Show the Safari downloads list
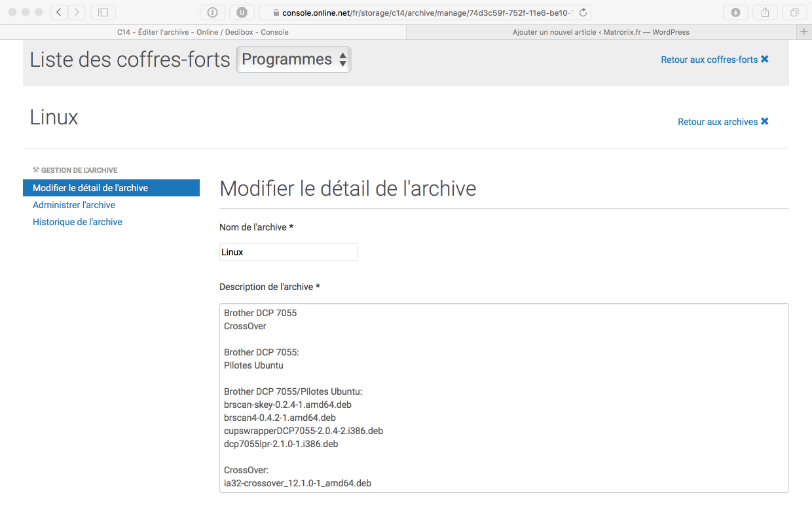Viewport: 812px width, 506px height. pos(735,12)
